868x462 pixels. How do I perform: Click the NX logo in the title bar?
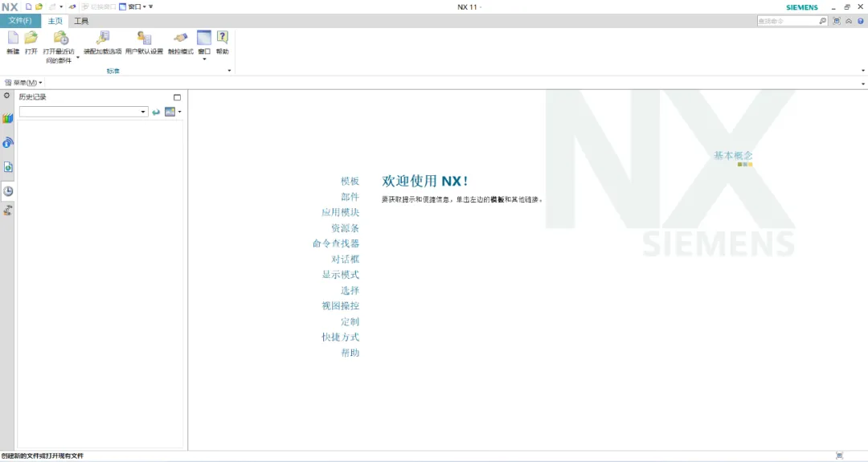click(x=10, y=7)
